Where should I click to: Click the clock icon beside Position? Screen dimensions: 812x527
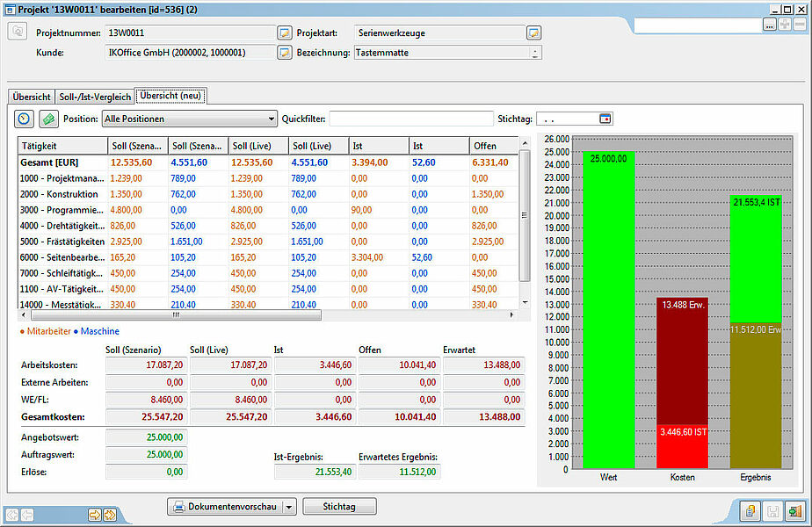24,119
